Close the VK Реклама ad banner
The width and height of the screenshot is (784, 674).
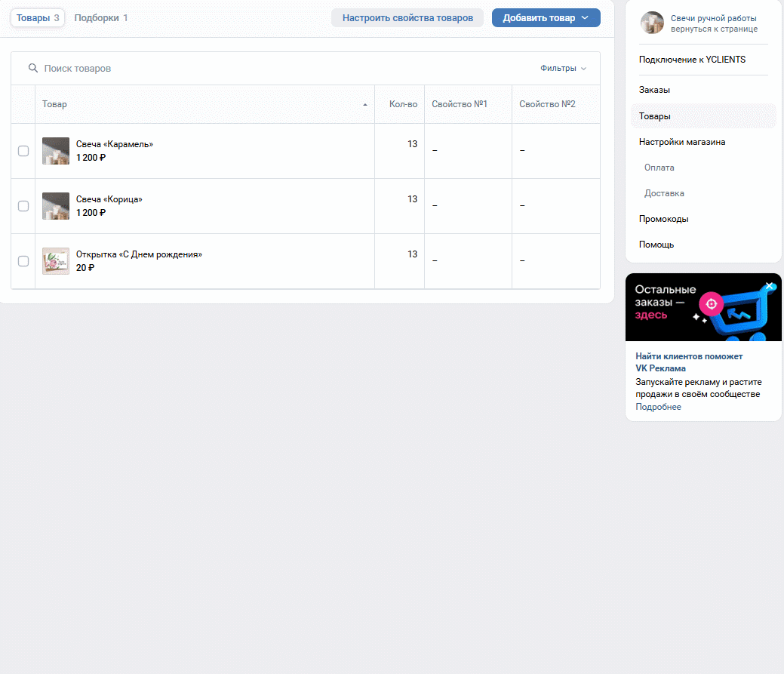tap(770, 286)
